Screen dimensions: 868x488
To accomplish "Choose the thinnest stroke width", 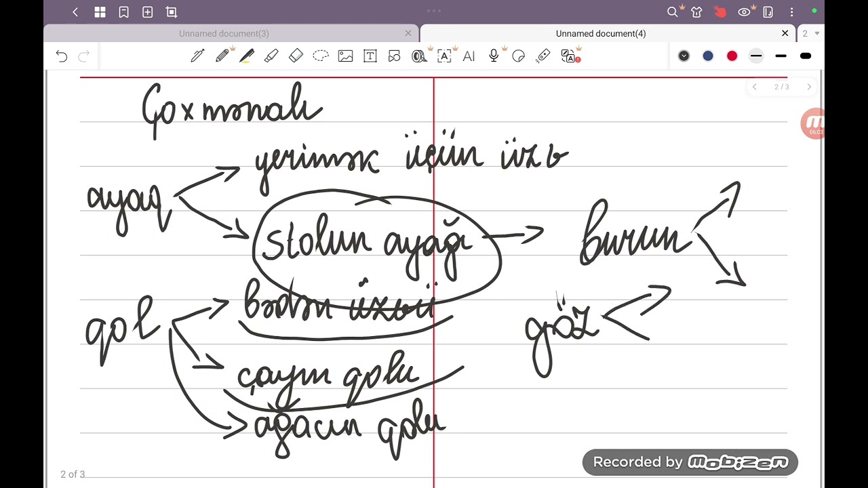I will tap(756, 56).
